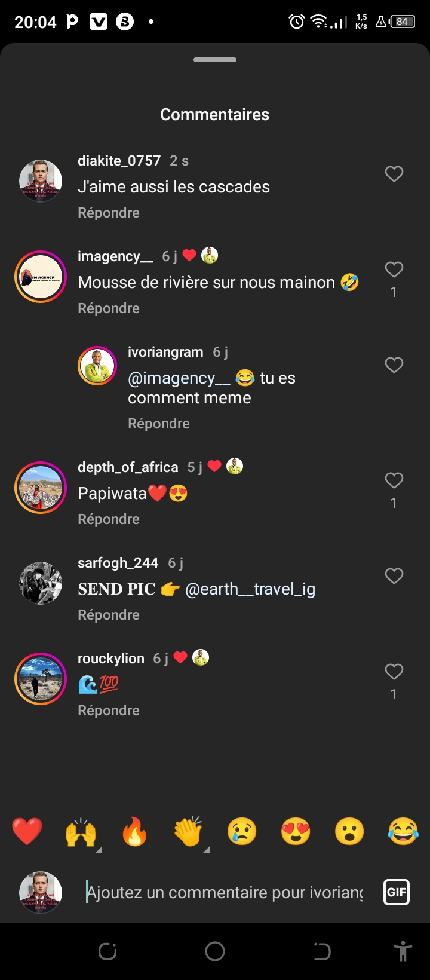Heart the sarfogh_244 comment

[x=394, y=576]
